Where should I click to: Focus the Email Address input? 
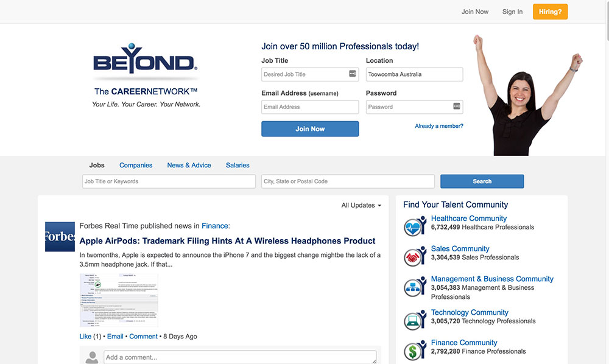(x=310, y=107)
